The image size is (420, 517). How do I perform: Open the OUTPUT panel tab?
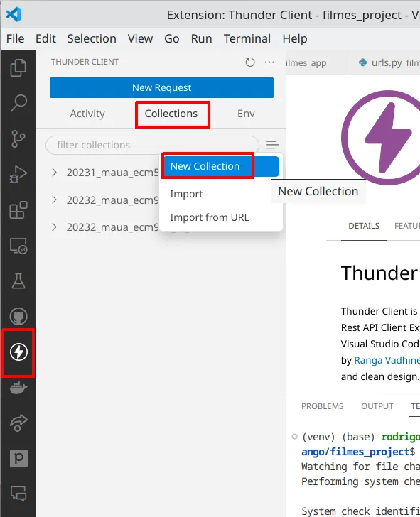tap(377, 406)
